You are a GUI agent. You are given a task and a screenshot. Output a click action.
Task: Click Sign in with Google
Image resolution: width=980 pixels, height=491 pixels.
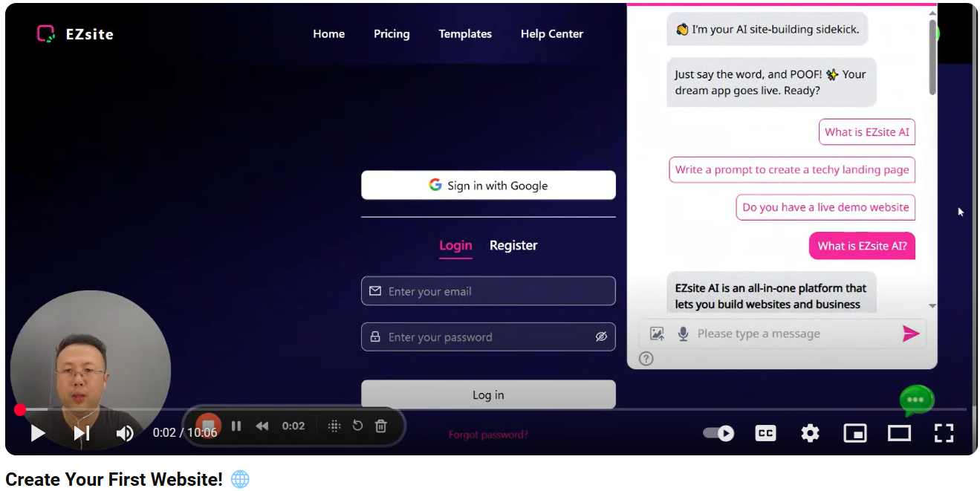tap(488, 186)
